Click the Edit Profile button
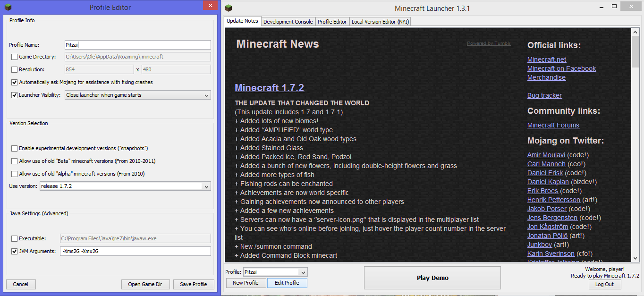Viewport: 644px width, 296px height. tap(287, 283)
